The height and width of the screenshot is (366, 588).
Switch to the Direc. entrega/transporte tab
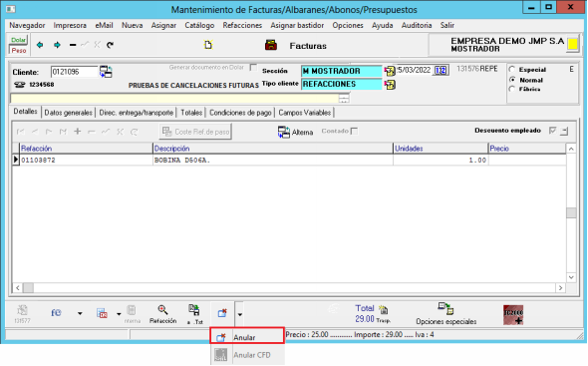pyautogui.click(x=137, y=113)
